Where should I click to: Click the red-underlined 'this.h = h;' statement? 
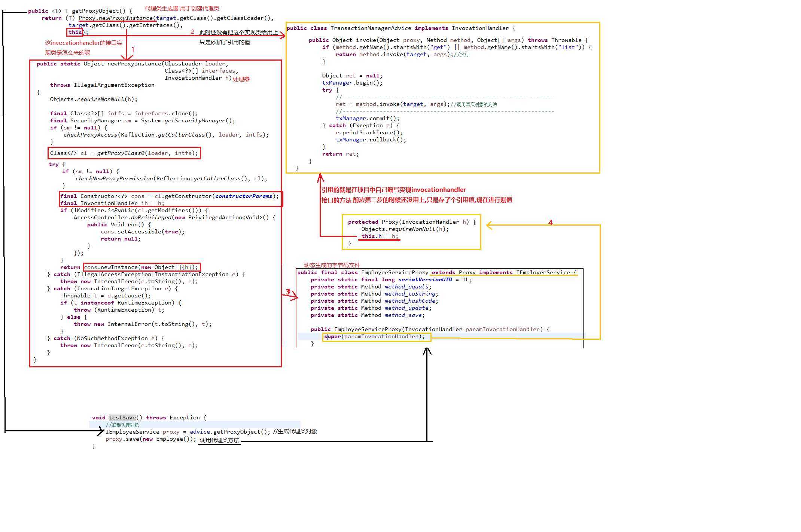379,236
